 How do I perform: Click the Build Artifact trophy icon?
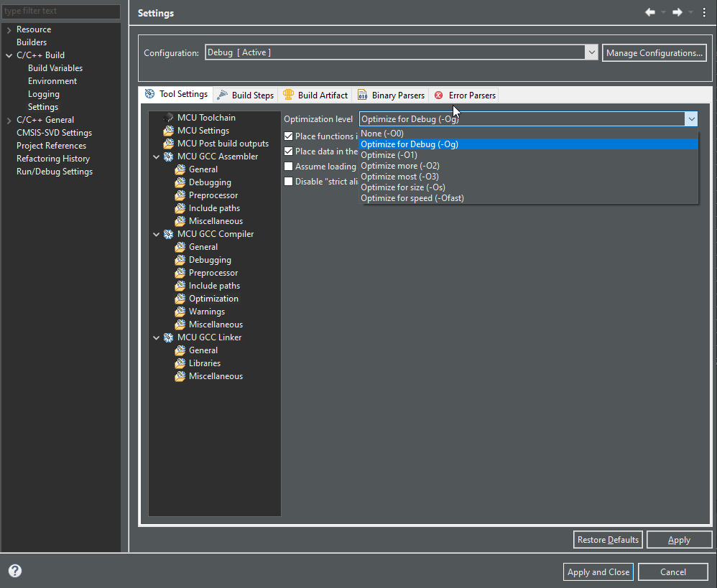click(288, 95)
